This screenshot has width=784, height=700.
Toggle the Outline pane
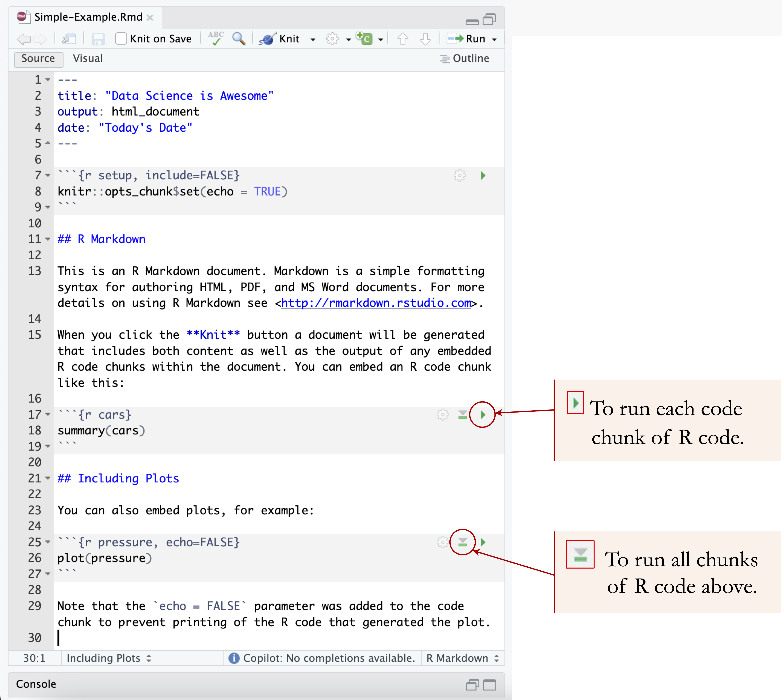(464, 58)
